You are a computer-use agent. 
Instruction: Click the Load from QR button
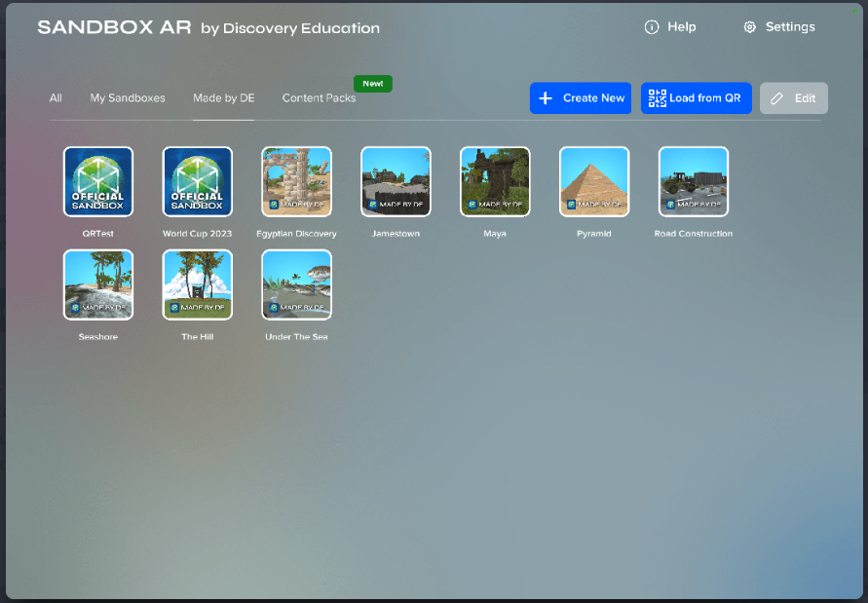[x=697, y=98]
